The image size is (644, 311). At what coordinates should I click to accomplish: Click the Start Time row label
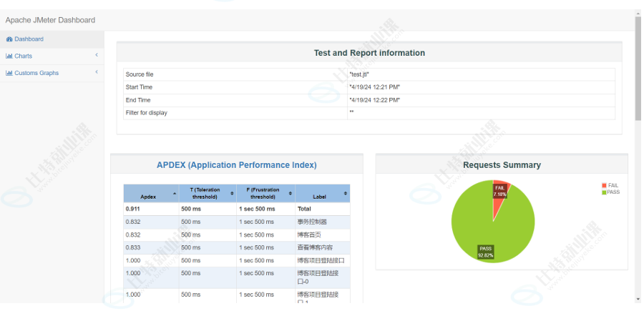pos(139,87)
